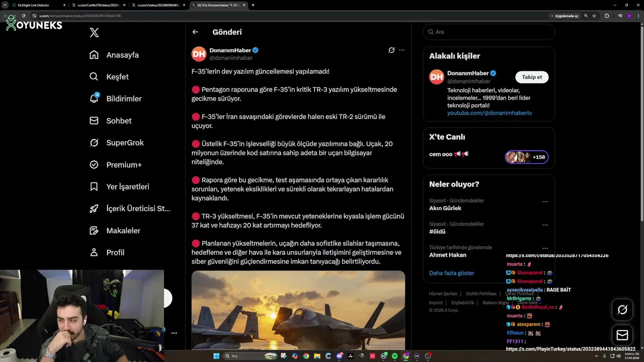Click the Sohbet envelope icon
This screenshot has height=362, width=644.
coord(94,121)
